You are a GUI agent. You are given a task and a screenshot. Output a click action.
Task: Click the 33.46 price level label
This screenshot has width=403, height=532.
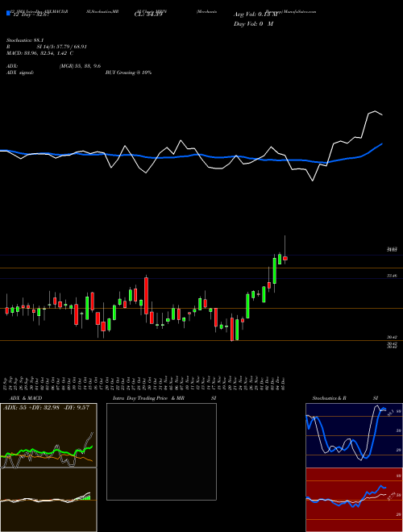pos(392,276)
